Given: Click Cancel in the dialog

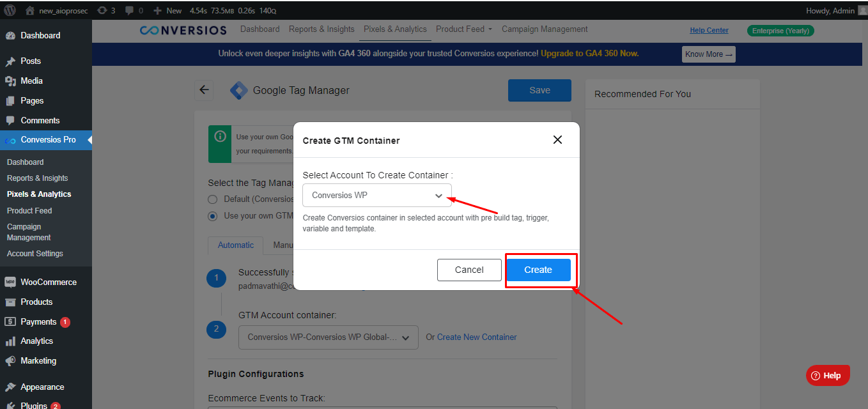Looking at the screenshot, I should pos(469,270).
